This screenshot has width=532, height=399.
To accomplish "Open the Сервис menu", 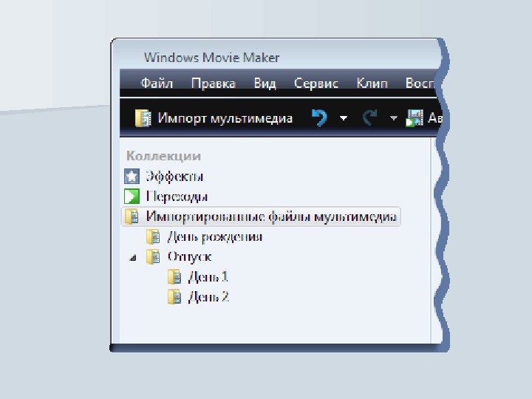I will coord(316,83).
